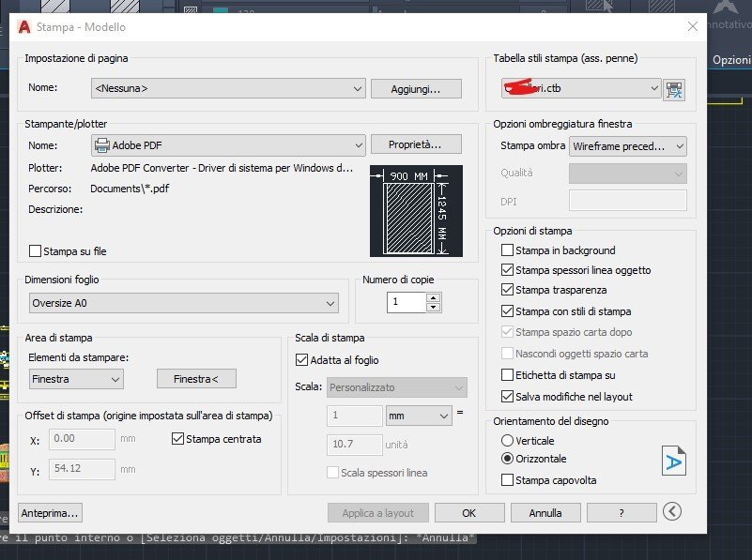
Task: Open Dimensioni foglio Oversize A0 dropdown
Action: point(184,303)
